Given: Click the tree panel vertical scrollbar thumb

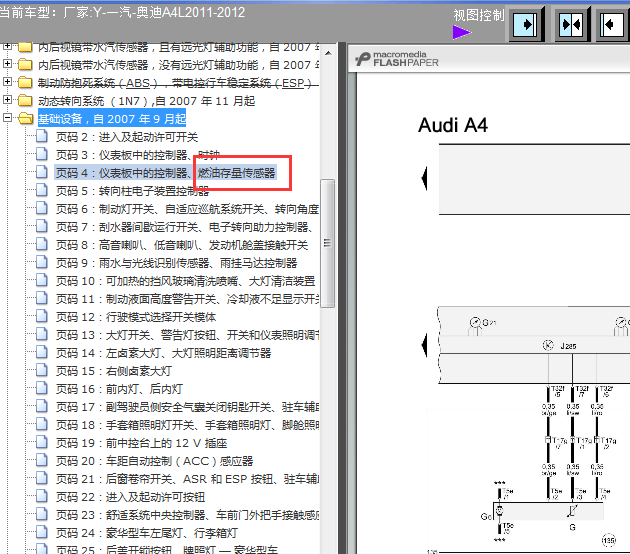Looking at the screenshot, I should click(x=327, y=243).
